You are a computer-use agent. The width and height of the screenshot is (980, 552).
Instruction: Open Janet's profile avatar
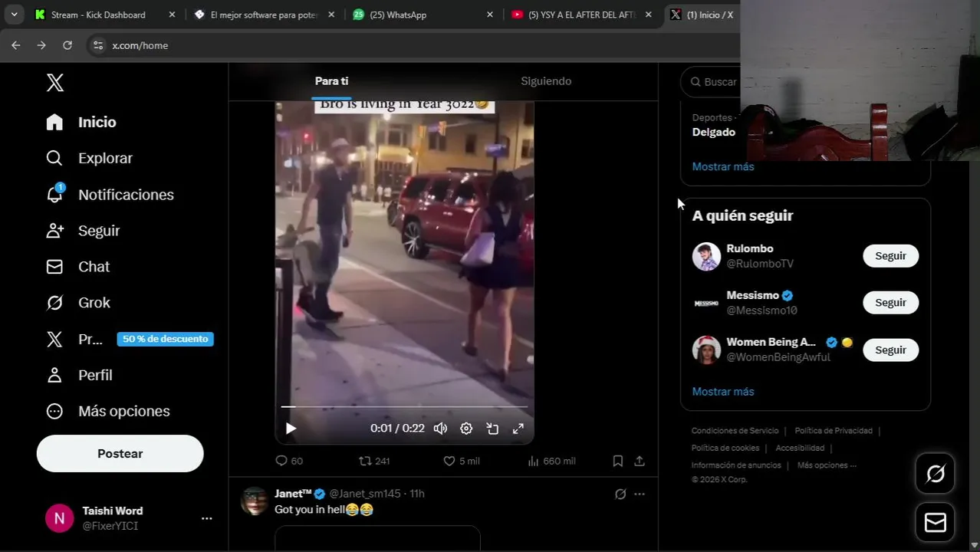pos(254,501)
